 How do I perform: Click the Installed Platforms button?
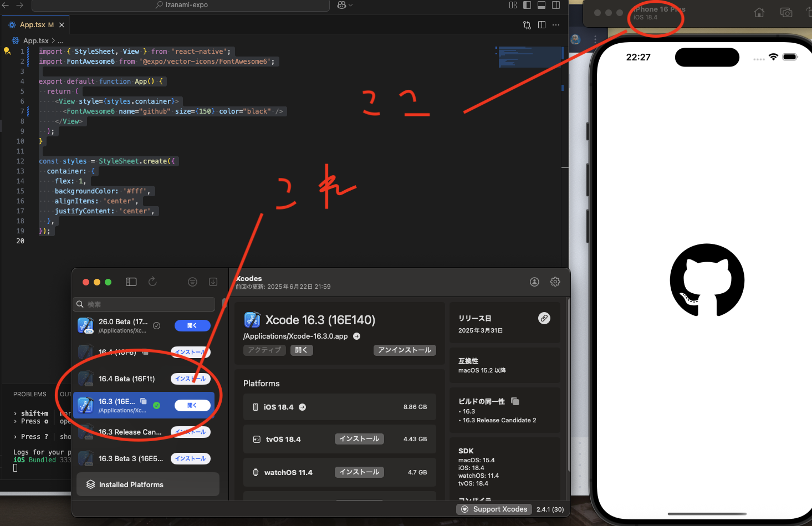coord(148,484)
